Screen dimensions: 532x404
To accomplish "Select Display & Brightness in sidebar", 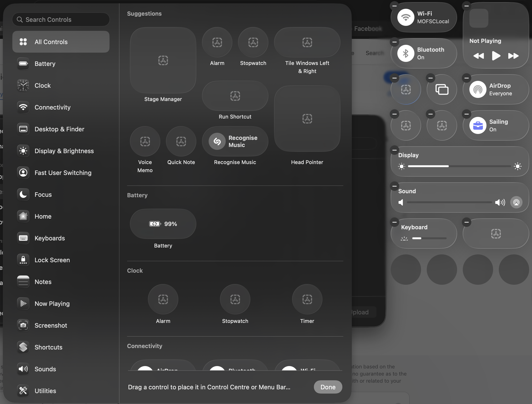I will (x=64, y=151).
